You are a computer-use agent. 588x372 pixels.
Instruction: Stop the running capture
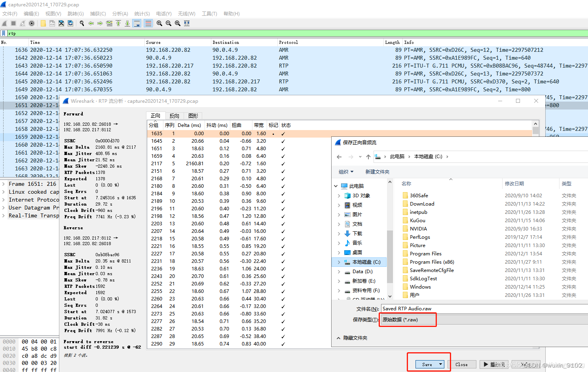[13, 23]
